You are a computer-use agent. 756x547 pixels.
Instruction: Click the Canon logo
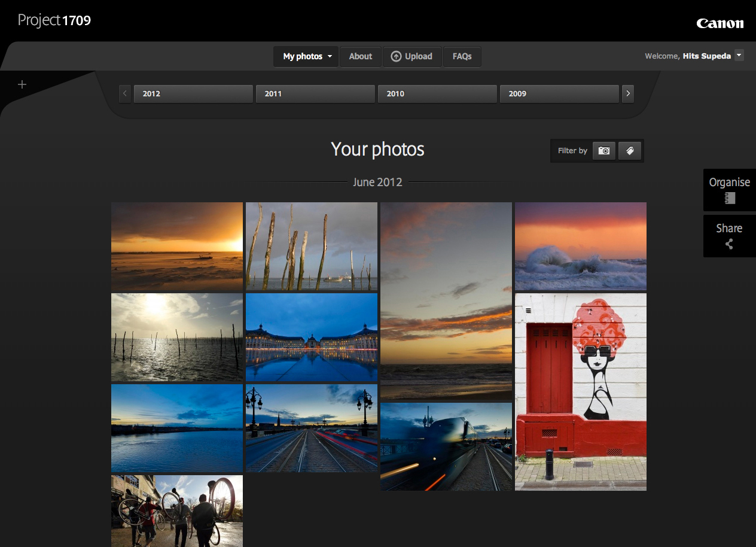[720, 23]
